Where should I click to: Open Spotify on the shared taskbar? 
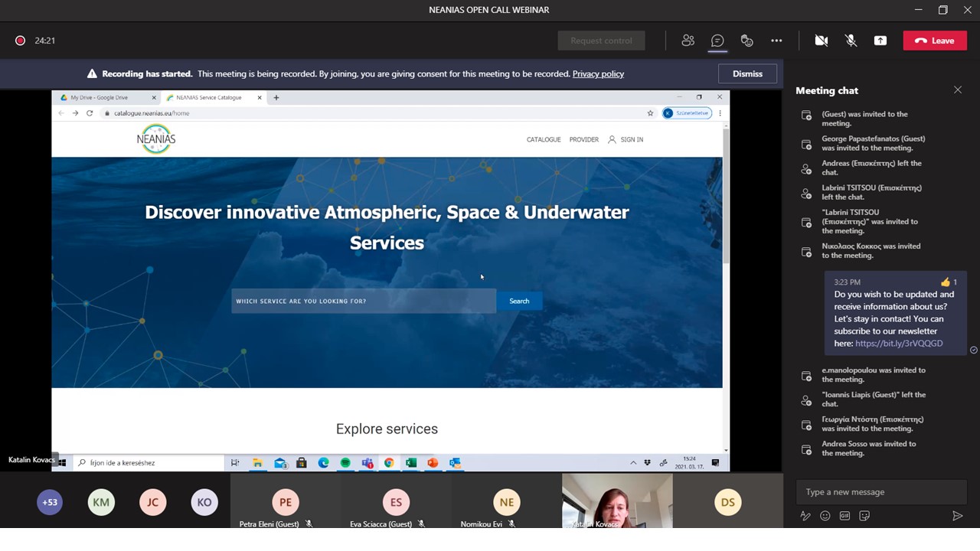(x=345, y=463)
